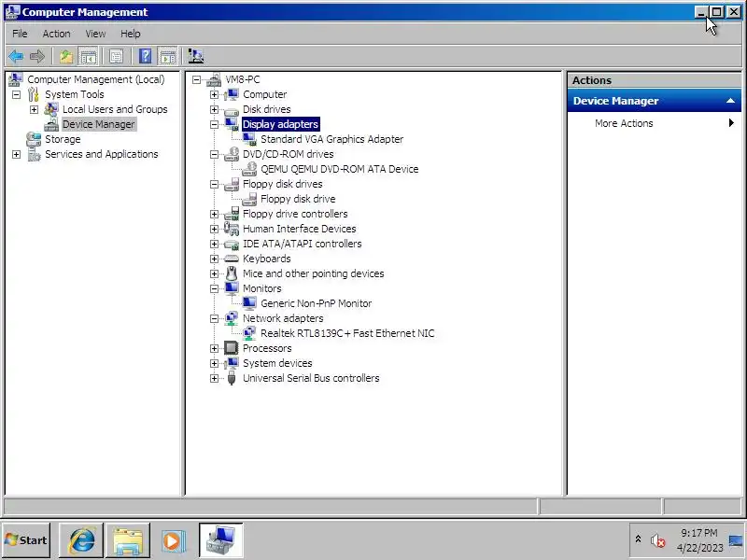The height and width of the screenshot is (560, 747).
Task: Toggle Show/Hide Console Tree toolbar button
Action: click(x=88, y=56)
